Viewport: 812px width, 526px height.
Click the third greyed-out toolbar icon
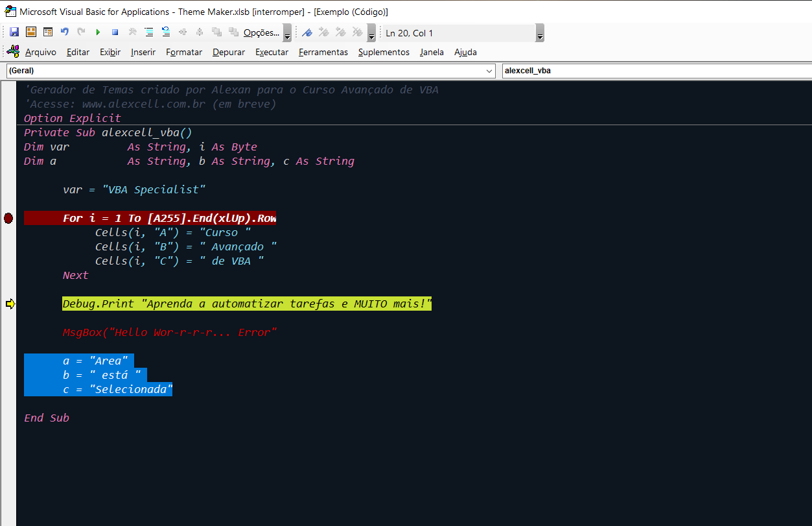216,32
